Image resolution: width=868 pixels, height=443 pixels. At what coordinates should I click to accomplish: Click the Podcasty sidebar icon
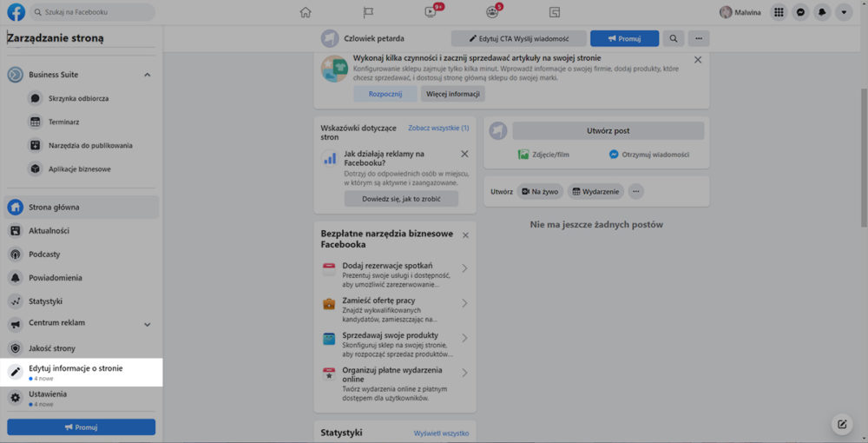pyautogui.click(x=16, y=255)
